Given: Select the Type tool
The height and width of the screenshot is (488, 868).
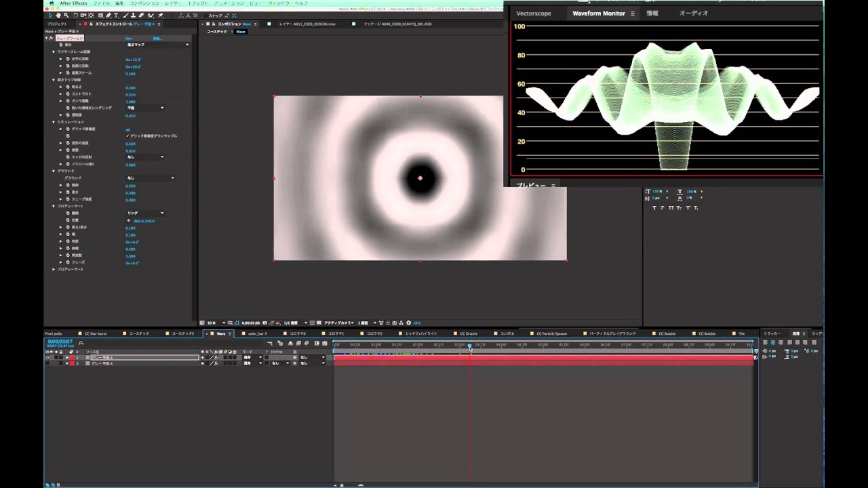Looking at the screenshot, I should [x=117, y=15].
